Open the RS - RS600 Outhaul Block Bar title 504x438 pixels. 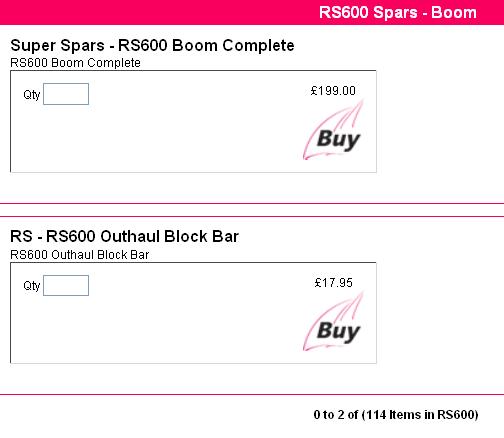(125, 237)
